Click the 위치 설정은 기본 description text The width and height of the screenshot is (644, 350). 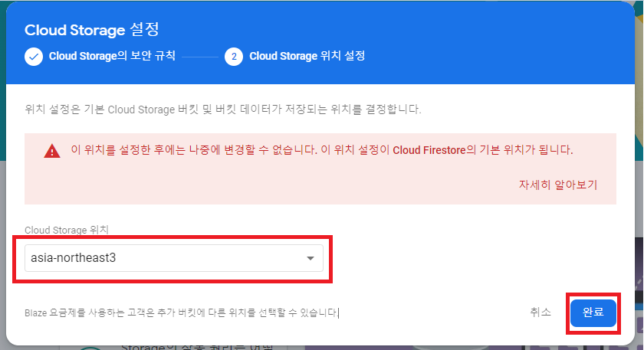tap(223, 110)
